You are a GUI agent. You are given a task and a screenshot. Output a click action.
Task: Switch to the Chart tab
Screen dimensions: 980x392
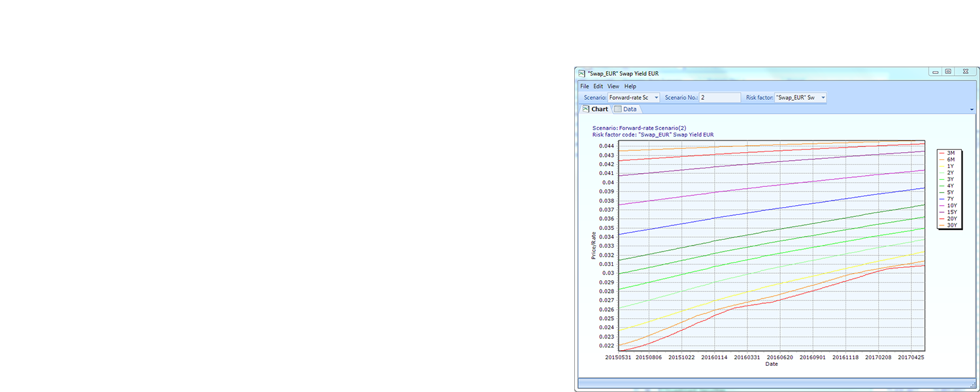[x=595, y=109]
